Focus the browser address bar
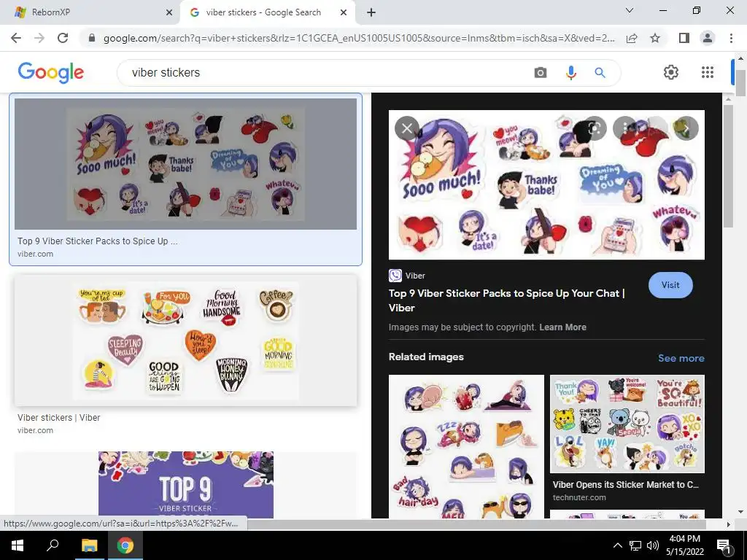Screen dimensions: 747x560 point(358,38)
